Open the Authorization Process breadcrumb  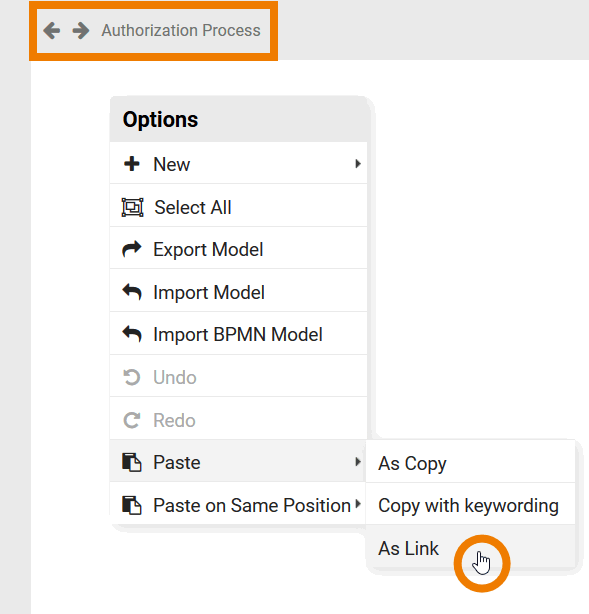[181, 31]
